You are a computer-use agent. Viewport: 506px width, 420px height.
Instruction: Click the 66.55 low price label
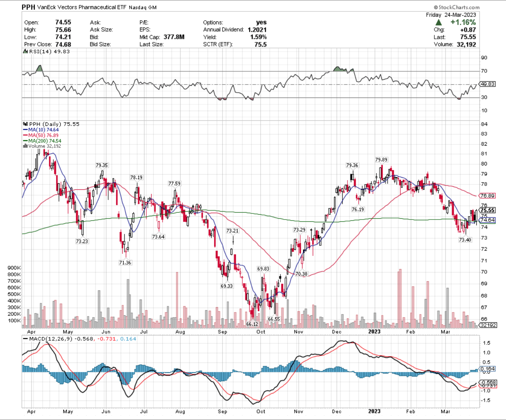tap(274, 319)
